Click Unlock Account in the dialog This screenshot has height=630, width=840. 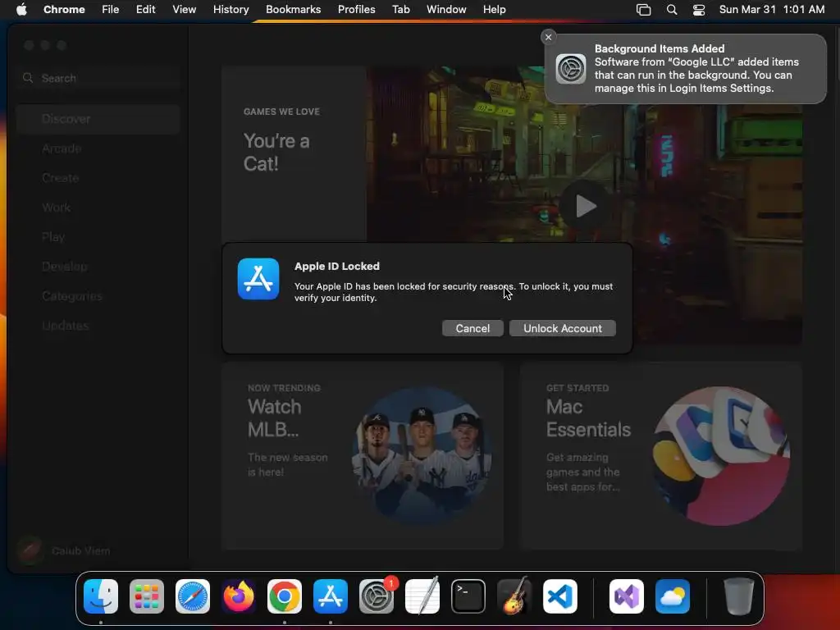[x=563, y=328]
